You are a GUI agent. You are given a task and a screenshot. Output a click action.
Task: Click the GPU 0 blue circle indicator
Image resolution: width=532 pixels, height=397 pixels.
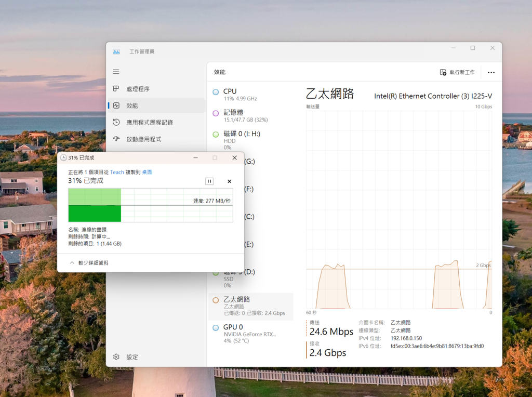click(216, 328)
